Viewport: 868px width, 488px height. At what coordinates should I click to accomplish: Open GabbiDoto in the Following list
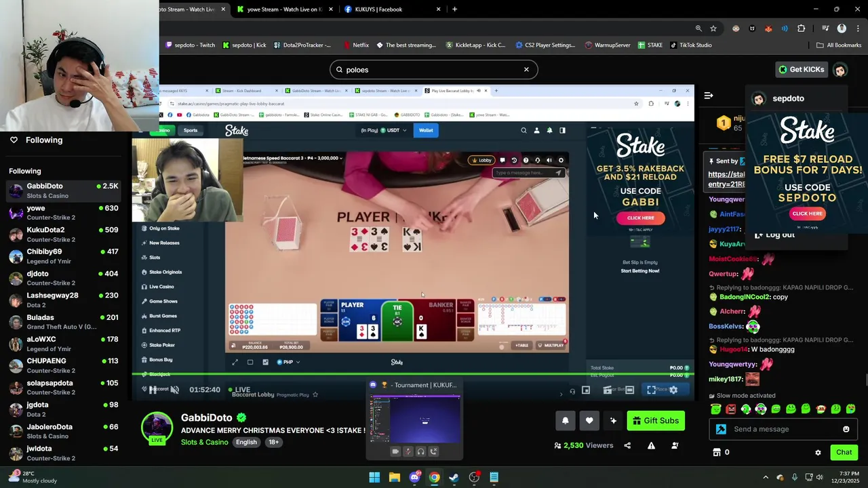(64, 191)
